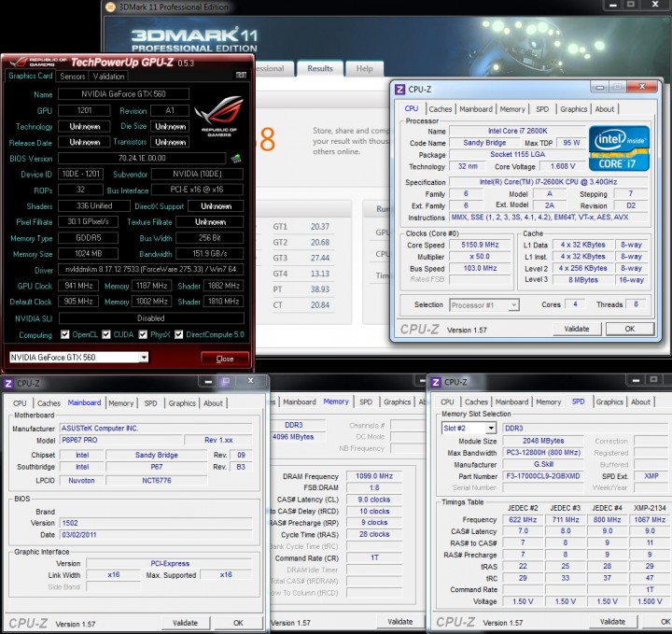Click the Specification field i7-2600K CPU @ 3.40GHz

pos(548,182)
